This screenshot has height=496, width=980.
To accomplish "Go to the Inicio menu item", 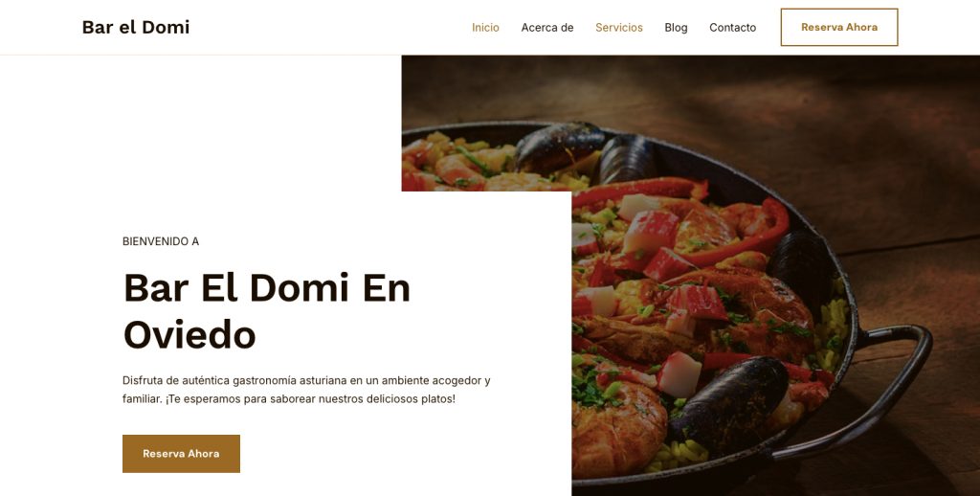I will (485, 28).
